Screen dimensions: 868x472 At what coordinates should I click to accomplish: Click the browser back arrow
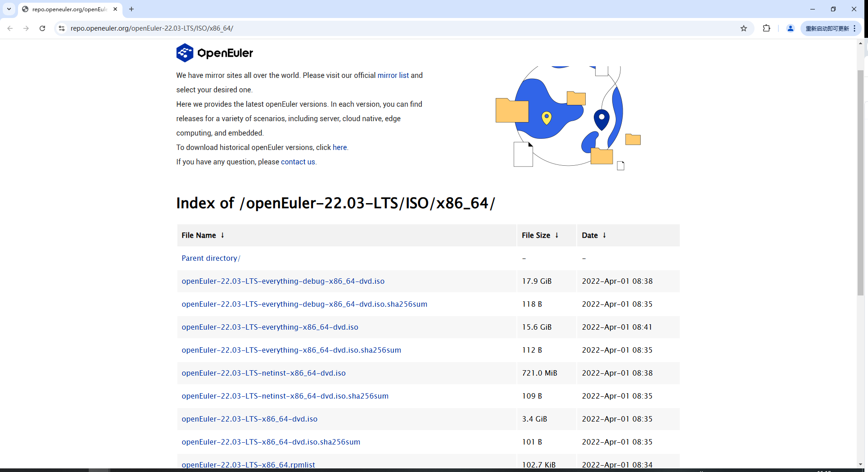point(10,28)
